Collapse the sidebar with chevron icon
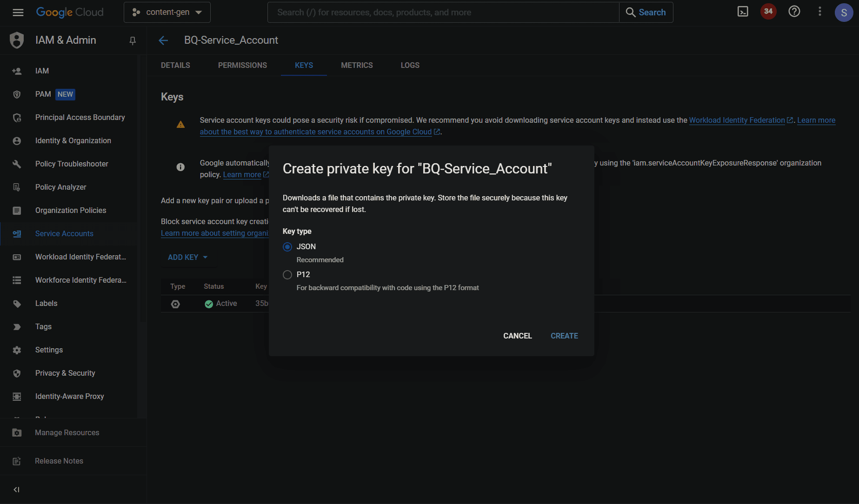 click(17, 490)
